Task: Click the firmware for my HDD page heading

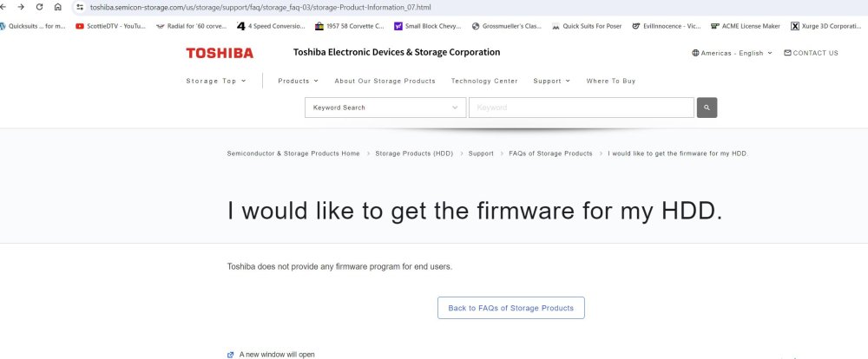Action: tap(475, 211)
